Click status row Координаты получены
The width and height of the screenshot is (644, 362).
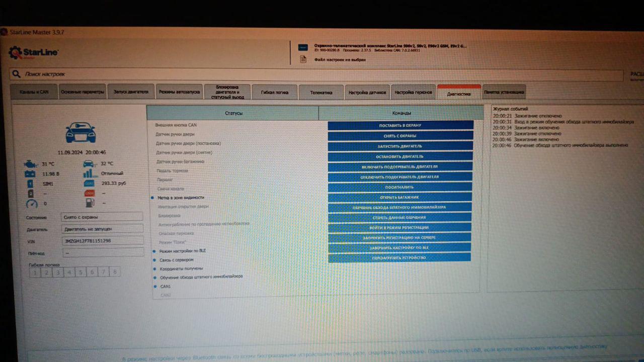(181, 268)
